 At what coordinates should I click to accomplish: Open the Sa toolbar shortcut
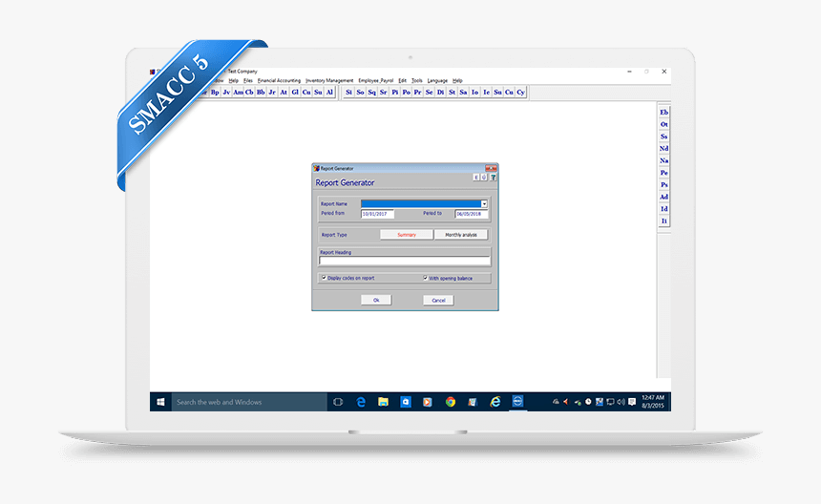coord(463,92)
